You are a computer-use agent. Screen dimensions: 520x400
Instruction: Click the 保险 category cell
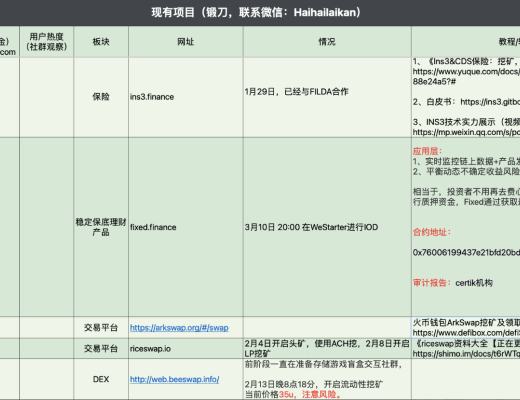pyautogui.click(x=101, y=97)
